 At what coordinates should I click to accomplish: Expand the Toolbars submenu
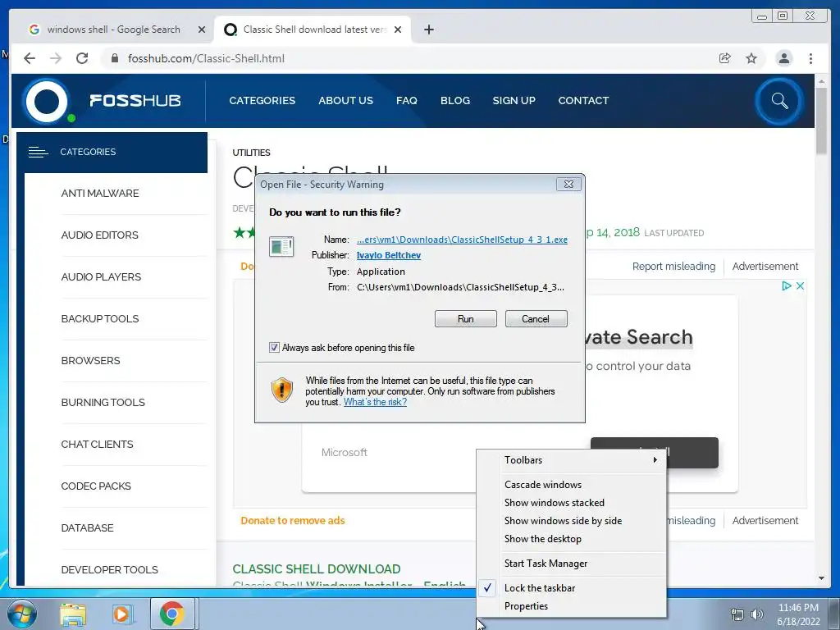(571, 460)
